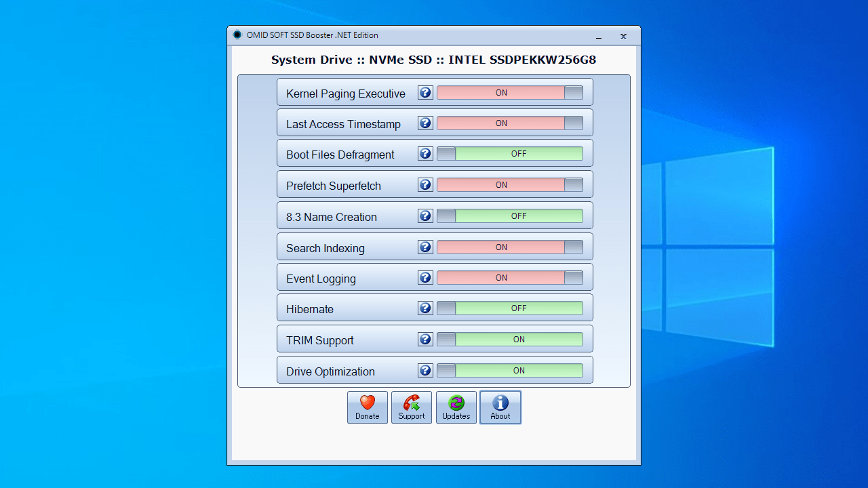Toggle the Last Access Timestamp switch

510,123
